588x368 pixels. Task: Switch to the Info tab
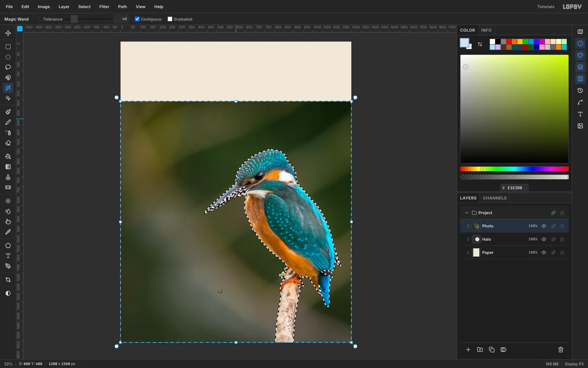pos(486,30)
